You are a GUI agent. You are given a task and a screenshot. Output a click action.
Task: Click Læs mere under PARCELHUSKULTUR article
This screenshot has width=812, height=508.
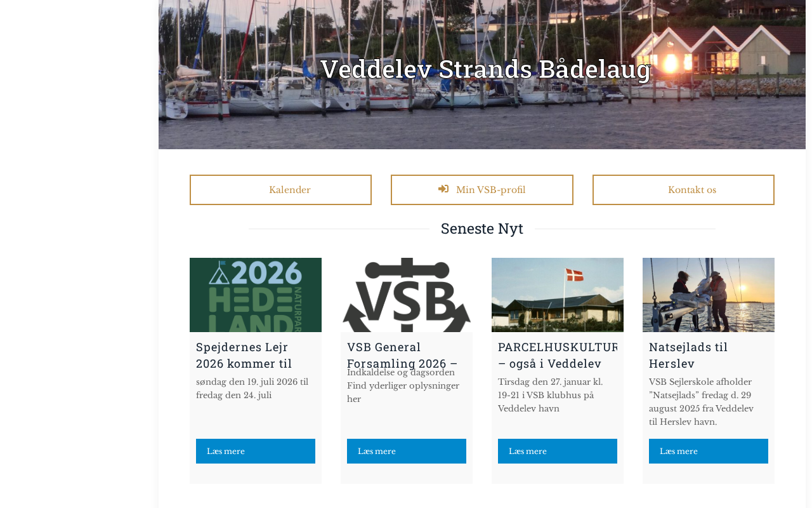(x=558, y=451)
